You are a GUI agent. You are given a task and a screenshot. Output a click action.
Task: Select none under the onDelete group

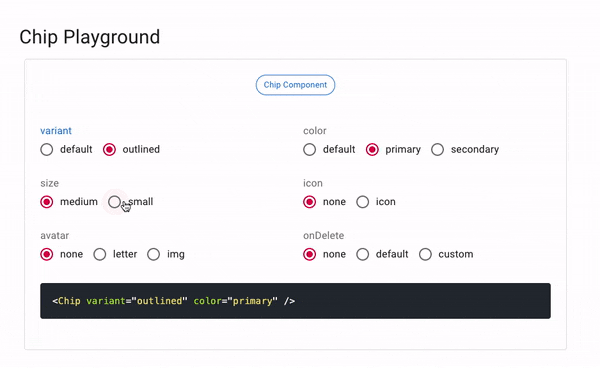tap(310, 254)
